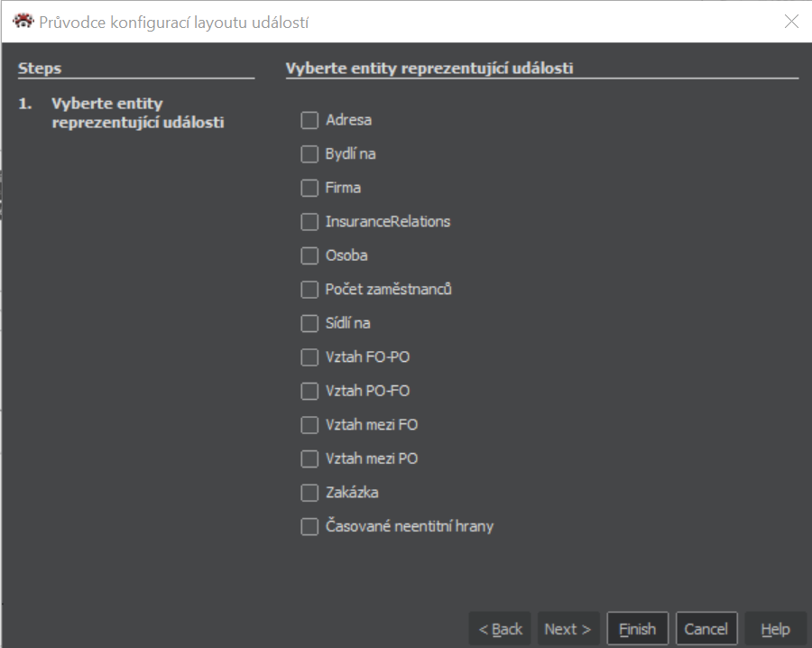Check the Adresa entity checkbox
Viewport: 812px width, 648px height.
point(309,120)
